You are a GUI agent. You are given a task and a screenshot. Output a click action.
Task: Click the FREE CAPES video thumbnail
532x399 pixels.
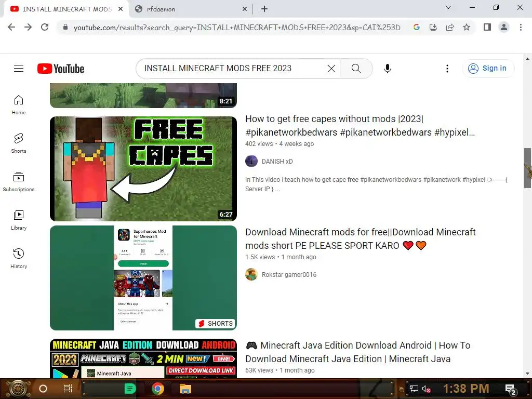point(143,169)
